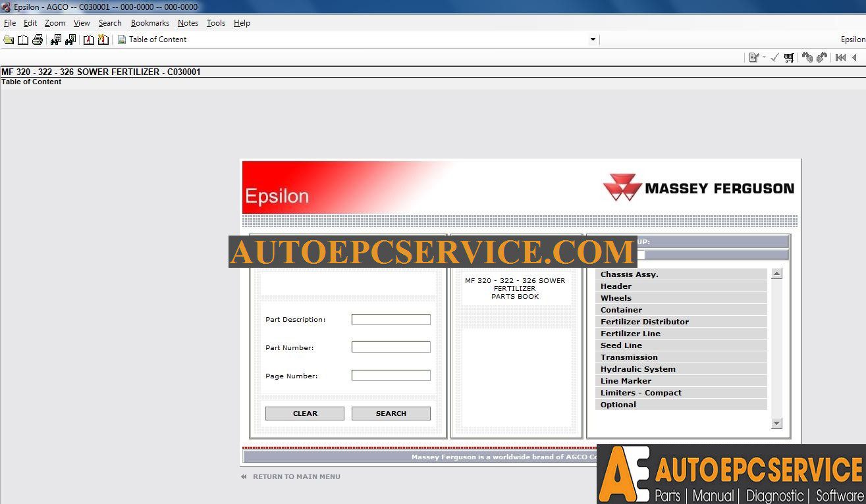The width and height of the screenshot is (866, 504).
Task: Select Wheels group
Action: [681, 298]
